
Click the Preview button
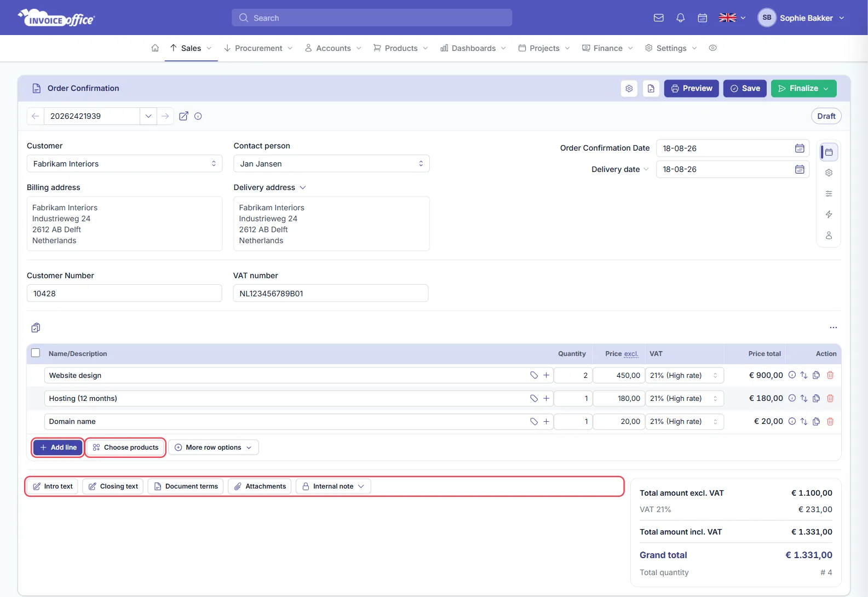click(x=692, y=88)
